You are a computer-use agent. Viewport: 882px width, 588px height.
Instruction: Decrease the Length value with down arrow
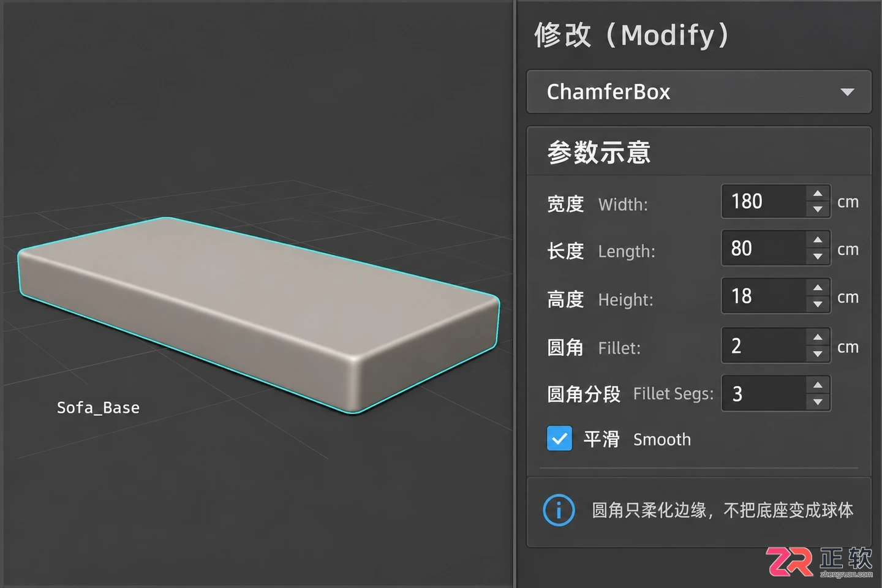pyautogui.click(x=818, y=257)
